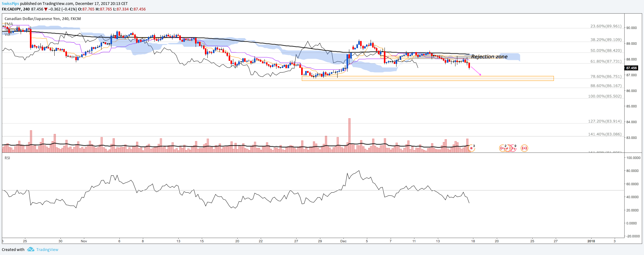Viewport: 644px width, 255px height.
Task: Click the 78.60%(86.751) Fibonacci level label
Action: click(x=606, y=77)
